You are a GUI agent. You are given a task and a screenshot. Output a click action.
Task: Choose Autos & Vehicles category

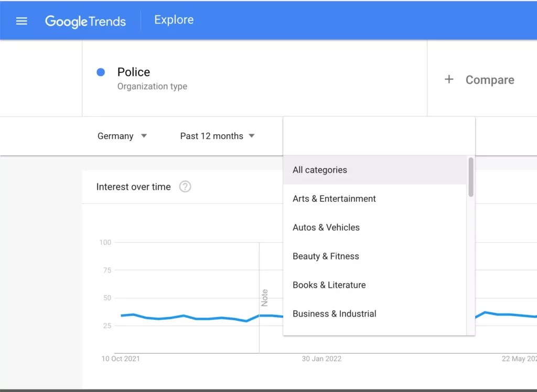[x=326, y=227]
